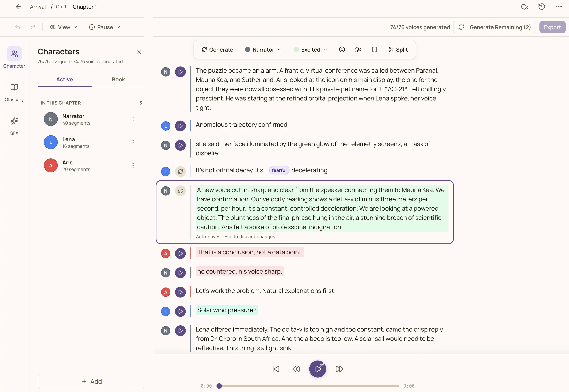The height and width of the screenshot is (392, 569).
Task: Click the Export button
Action: click(x=552, y=27)
